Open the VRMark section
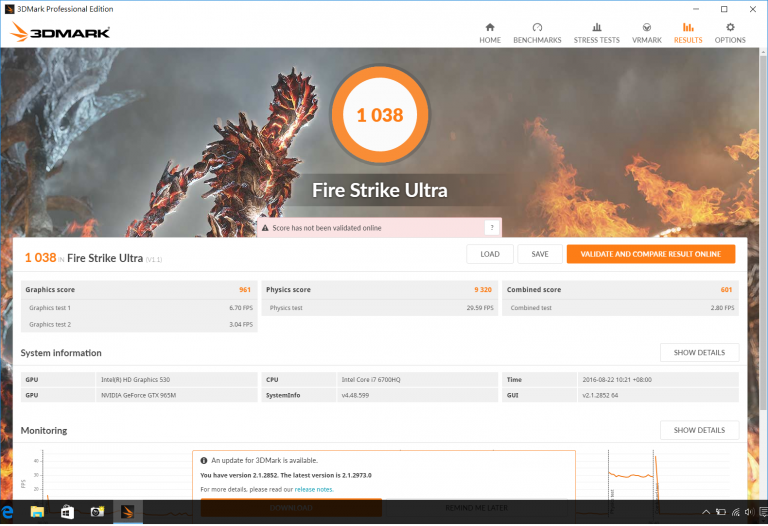 point(647,33)
